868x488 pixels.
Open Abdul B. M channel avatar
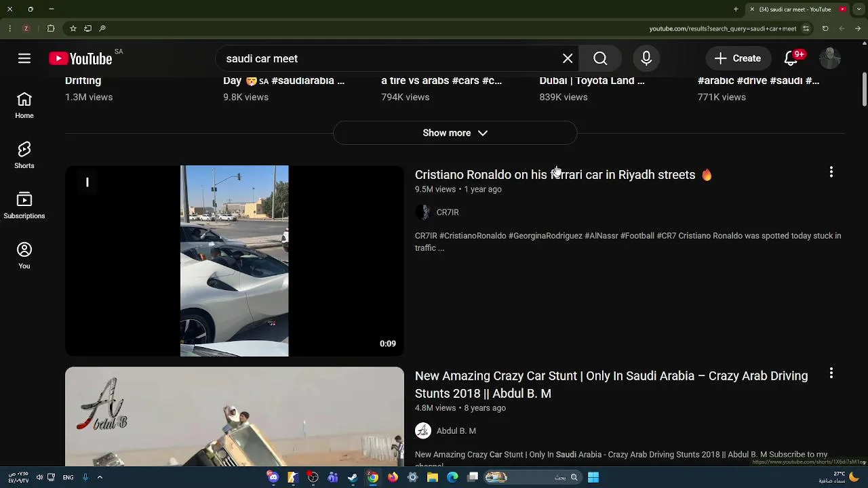(423, 430)
